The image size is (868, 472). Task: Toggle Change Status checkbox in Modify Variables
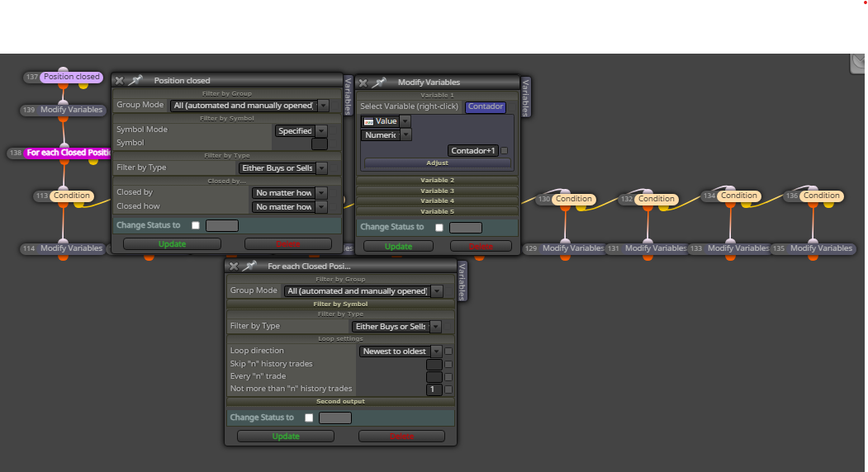pyautogui.click(x=439, y=228)
